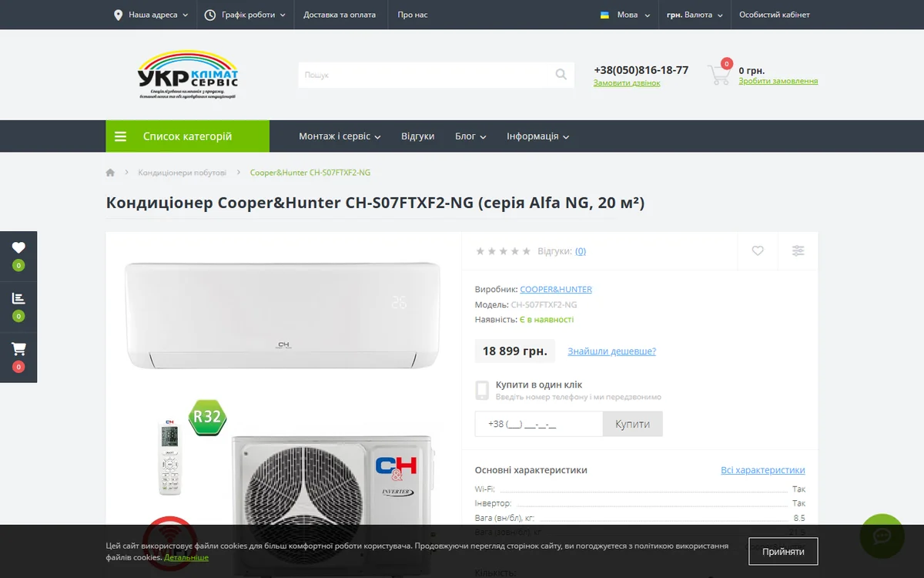Click the R32 refrigerant badge
The width and height of the screenshot is (924, 578).
tap(207, 418)
